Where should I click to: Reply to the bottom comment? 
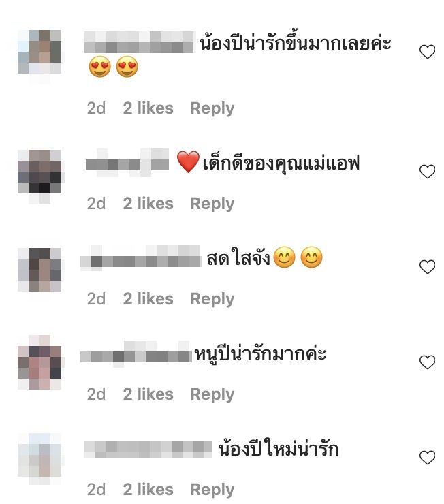[x=212, y=490]
